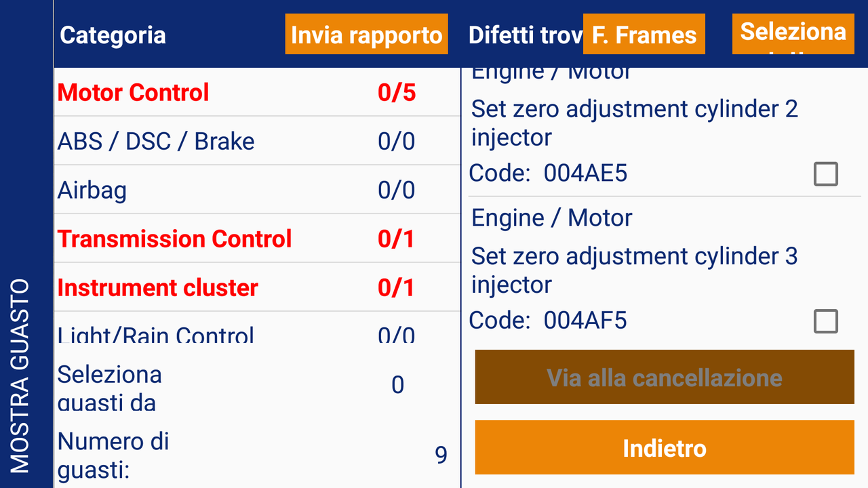868x488 pixels.
Task: Click the Motor Control 0/5 count
Action: [397, 93]
